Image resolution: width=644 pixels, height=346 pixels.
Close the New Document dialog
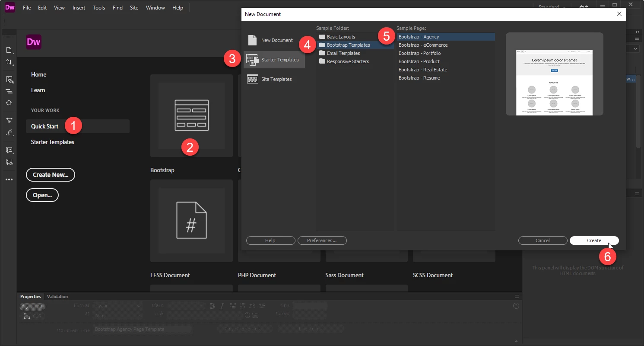619,14
